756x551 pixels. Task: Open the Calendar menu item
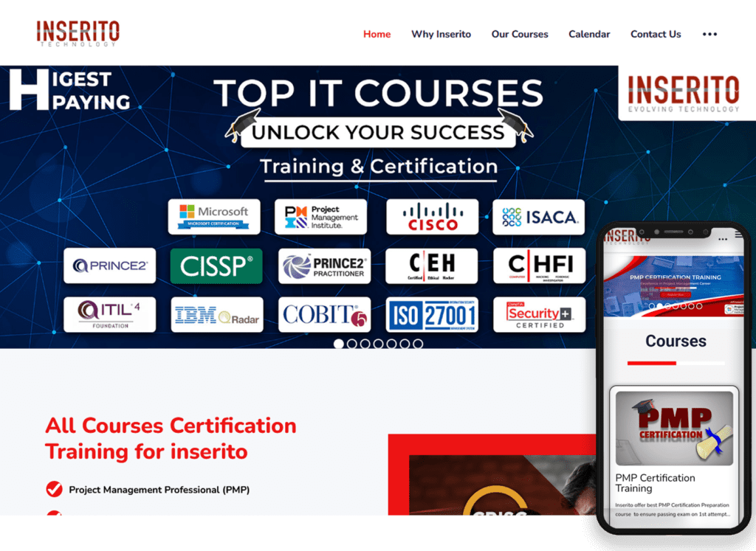point(589,34)
